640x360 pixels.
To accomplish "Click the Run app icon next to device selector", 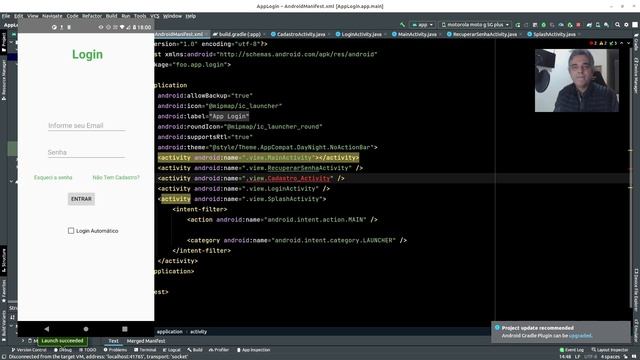I will point(518,25).
